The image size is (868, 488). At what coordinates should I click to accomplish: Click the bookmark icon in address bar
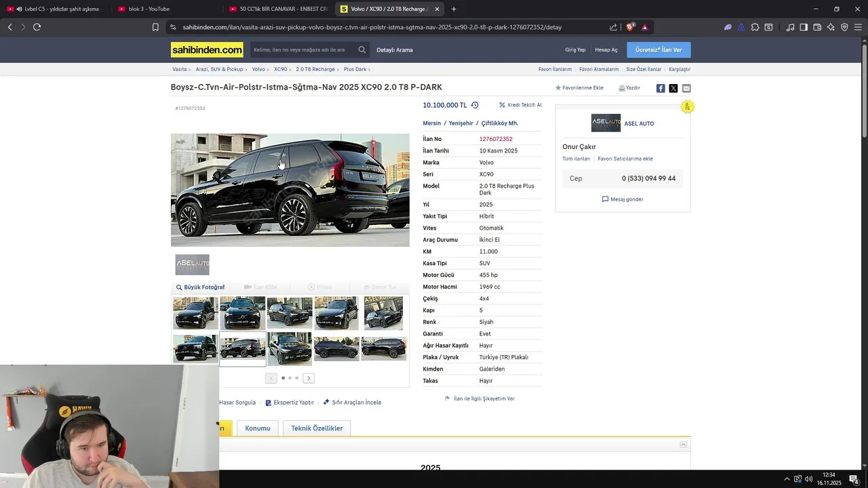(x=155, y=27)
